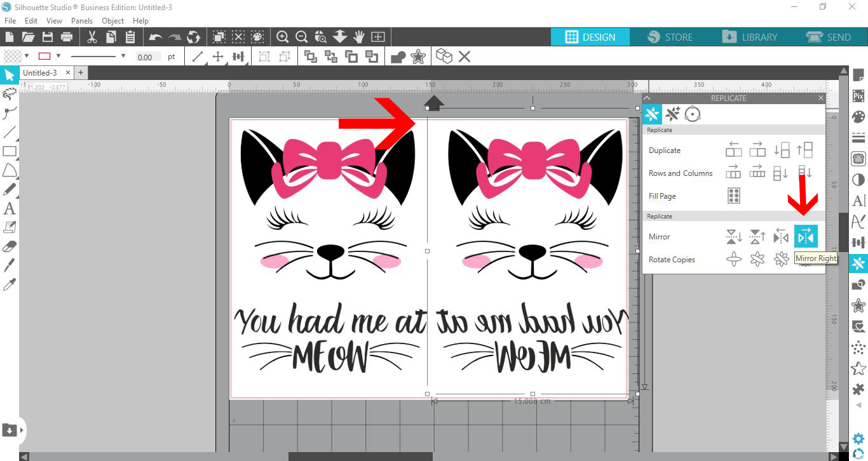868x461 pixels.
Task: Open the View menu
Action: coord(55,21)
